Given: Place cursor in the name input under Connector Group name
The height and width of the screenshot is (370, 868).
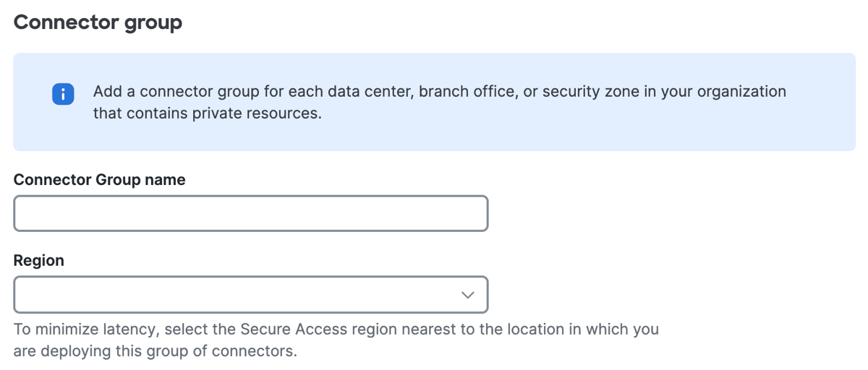Looking at the screenshot, I should (251, 213).
